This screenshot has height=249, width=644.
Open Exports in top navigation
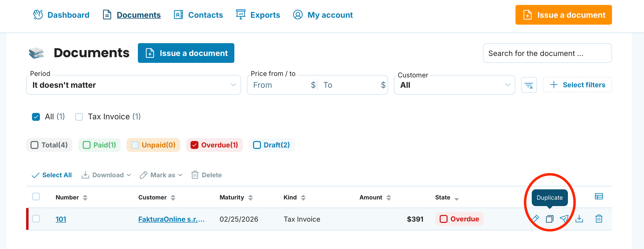tap(258, 15)
